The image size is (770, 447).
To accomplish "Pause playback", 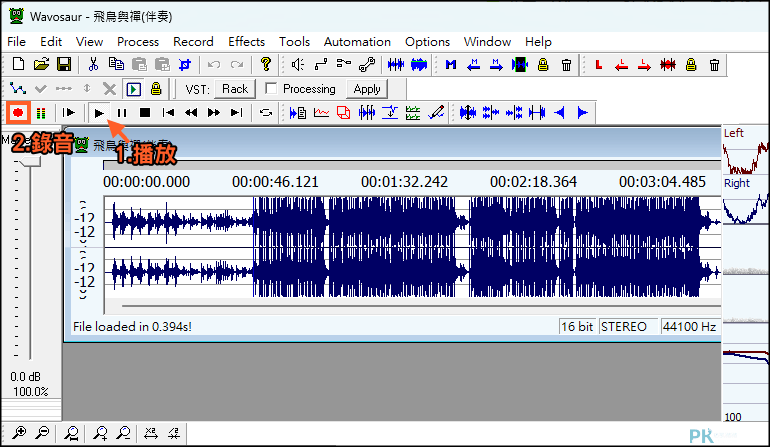I will point(122,113).
